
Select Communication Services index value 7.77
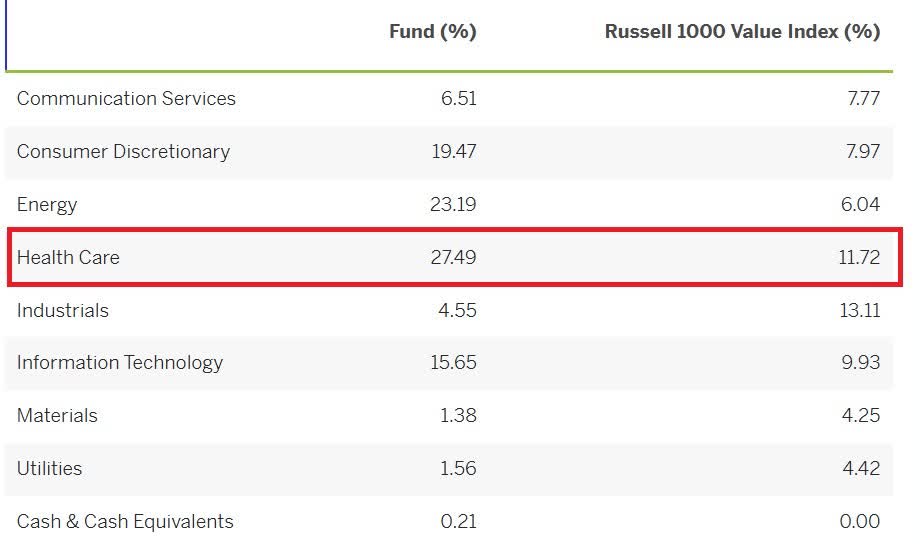(x=863, y=98)
